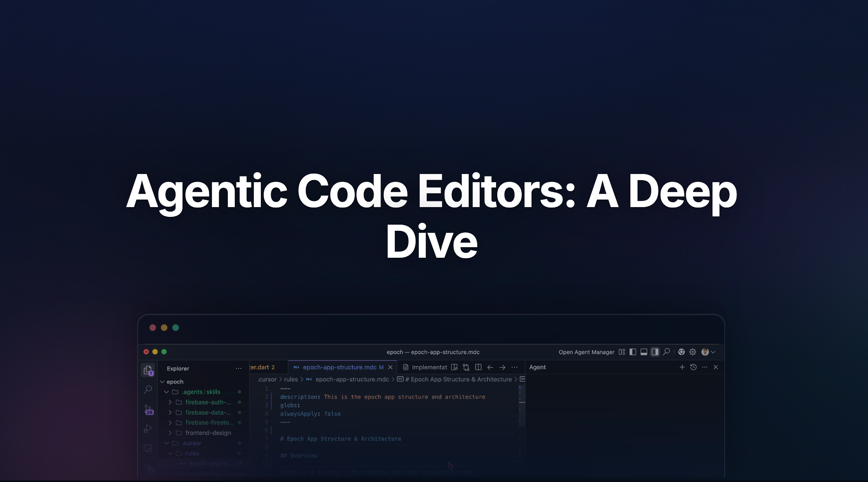The height and width of the screenshot is (482, 868).
Task: Click the compare changes icon
Action: 466,367
